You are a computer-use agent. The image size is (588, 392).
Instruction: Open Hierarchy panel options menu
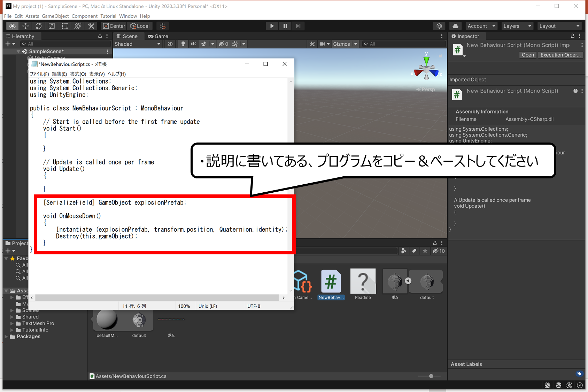[x=107, y=36]
